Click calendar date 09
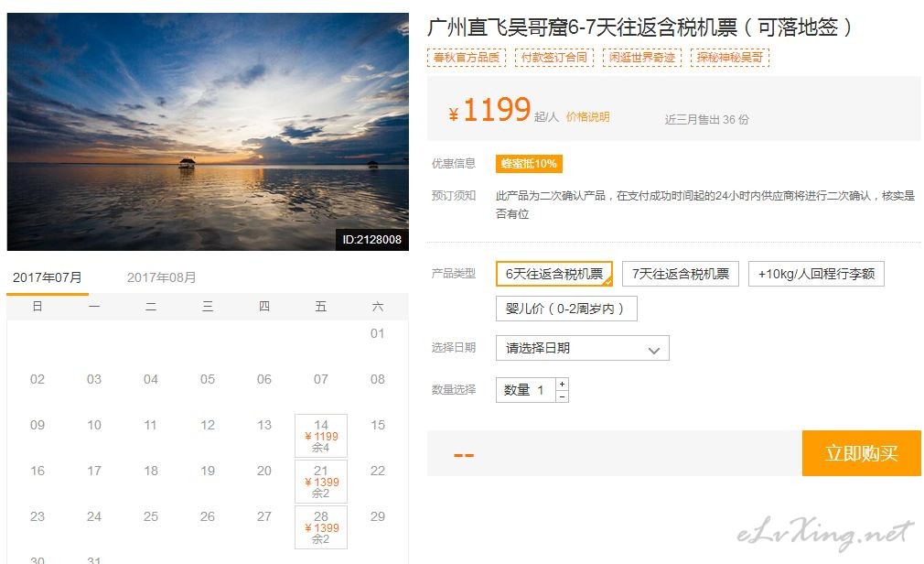 click(38, 425)
